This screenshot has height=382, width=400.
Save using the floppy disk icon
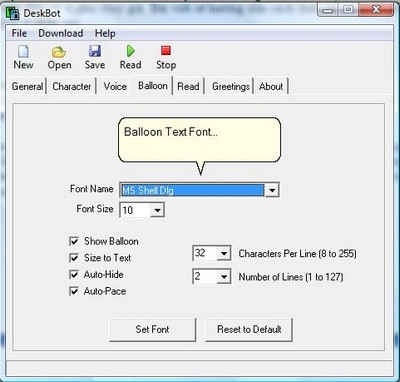point(95,51)
